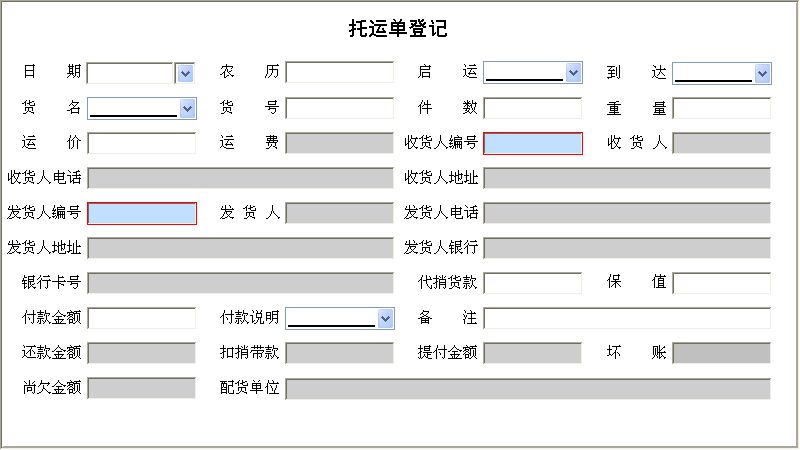Click the 配货单位 field
Image resolution: width=800 pixels, height=450 pixels.
(528, 388)
